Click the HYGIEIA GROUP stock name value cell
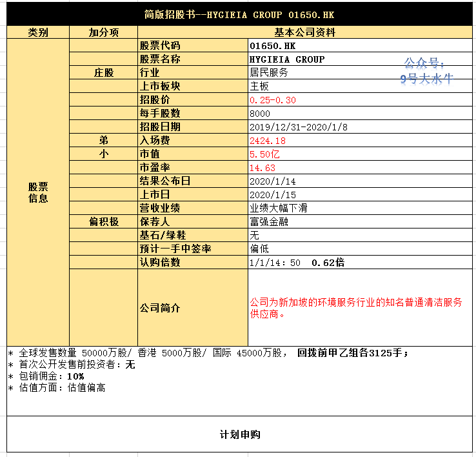This screenshot has width=476, height=457. tap(360, 59)
